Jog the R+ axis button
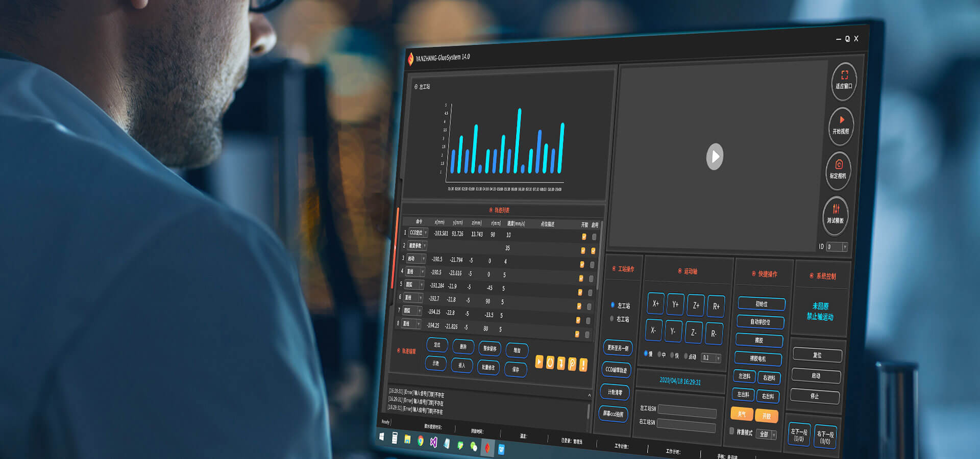The height and width of the screenshot is (459, 980). coord(716,307)
